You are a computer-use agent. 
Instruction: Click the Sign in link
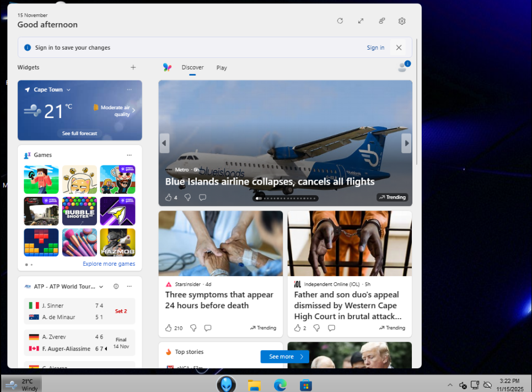pos(375,47)
